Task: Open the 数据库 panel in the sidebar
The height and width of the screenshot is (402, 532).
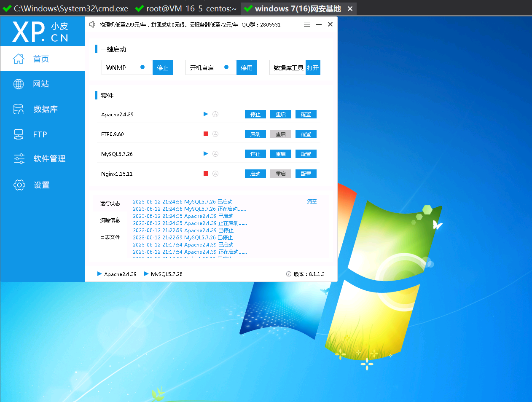Action: point(41,109)
